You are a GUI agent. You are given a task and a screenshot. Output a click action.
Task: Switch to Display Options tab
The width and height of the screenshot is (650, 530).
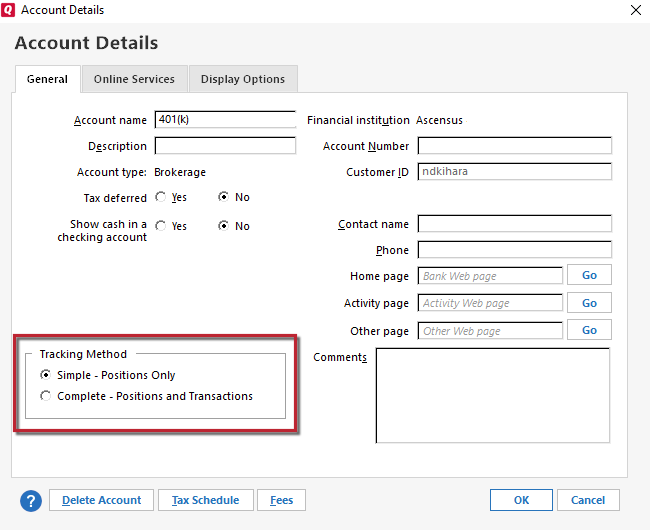(x=243, y=79)
